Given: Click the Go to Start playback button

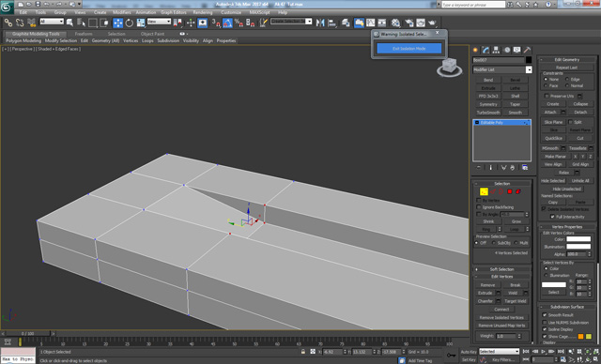Looking at the screenshot, I should [x=526, y=352].
